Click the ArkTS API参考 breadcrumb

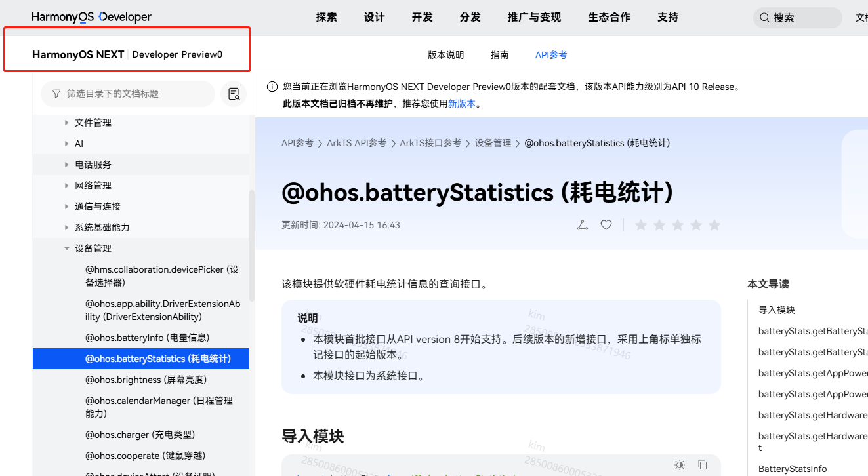(x=356, y=143)
